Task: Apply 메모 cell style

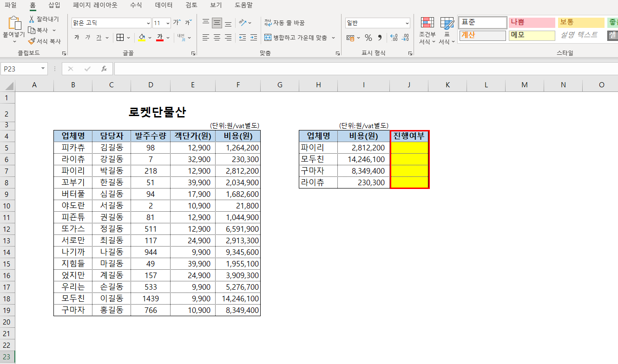Action: (x=532, y=36)
